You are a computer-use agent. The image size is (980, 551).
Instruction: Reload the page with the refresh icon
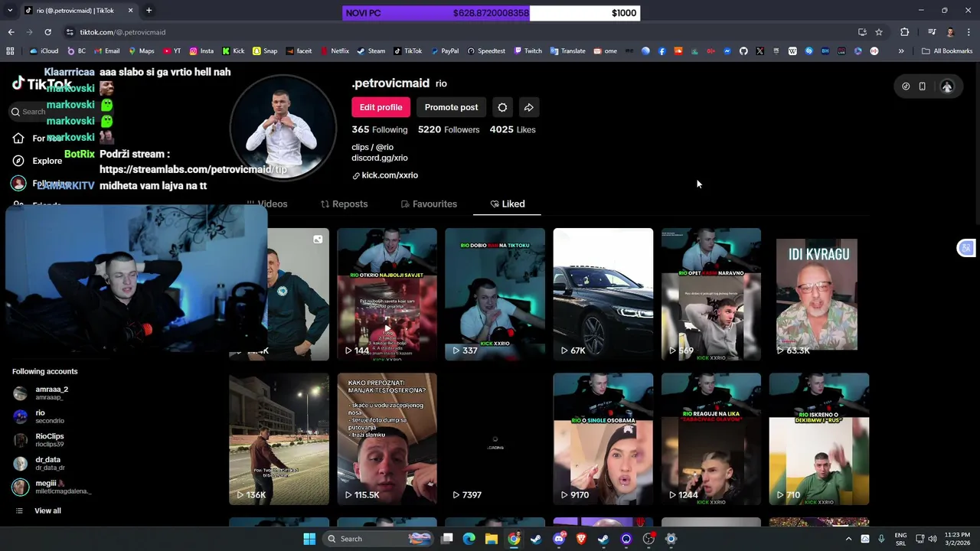[x=47, y=32]
